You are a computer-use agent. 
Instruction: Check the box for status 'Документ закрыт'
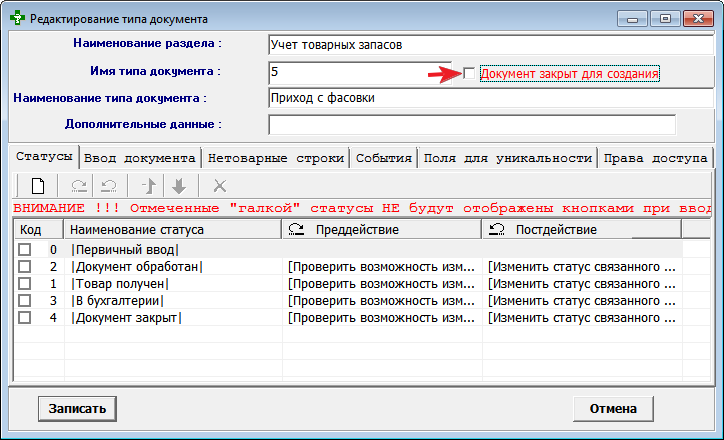pos(24,318)
